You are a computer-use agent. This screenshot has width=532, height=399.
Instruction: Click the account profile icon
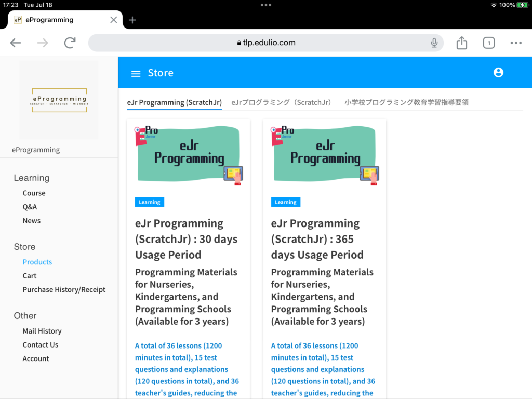(x=498, y=73)
